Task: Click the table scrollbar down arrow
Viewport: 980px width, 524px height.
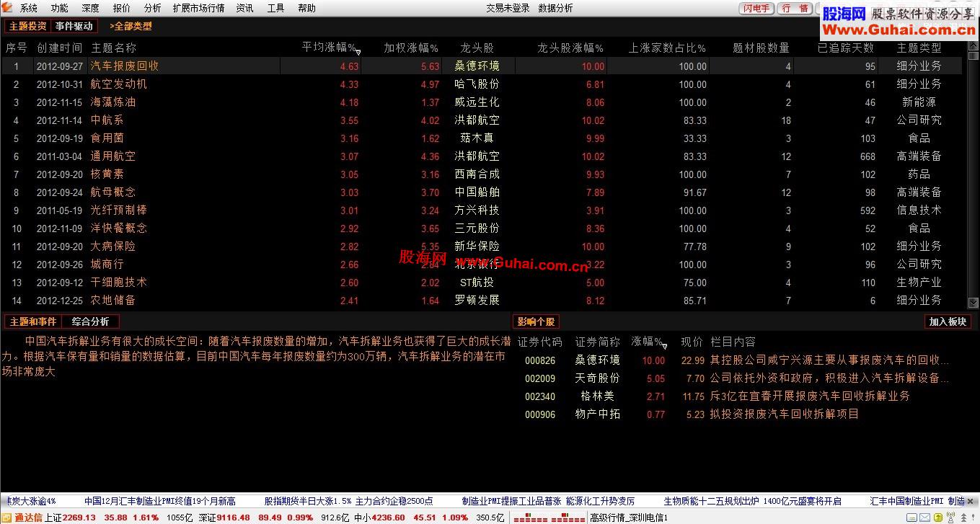Action: (973, 303)
